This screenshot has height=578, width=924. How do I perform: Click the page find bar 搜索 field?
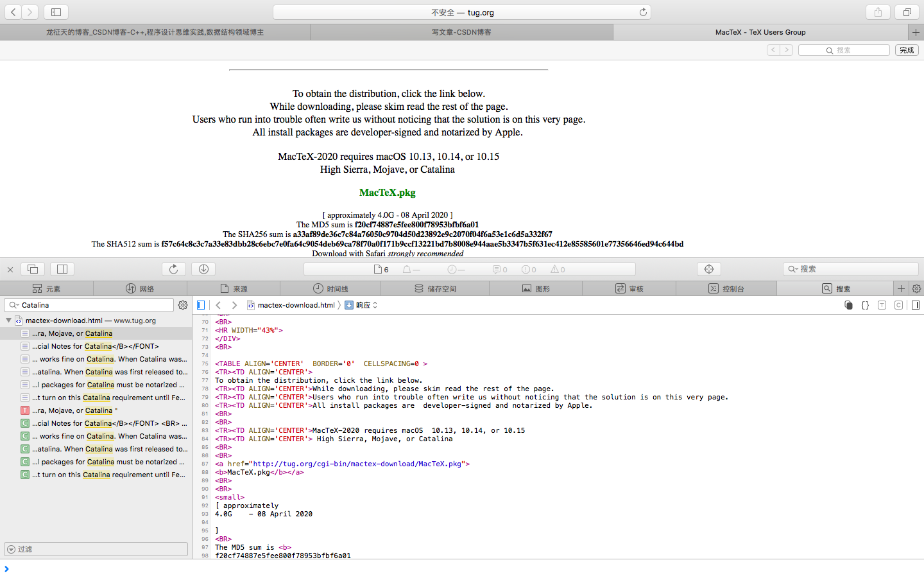coord(844,50)
